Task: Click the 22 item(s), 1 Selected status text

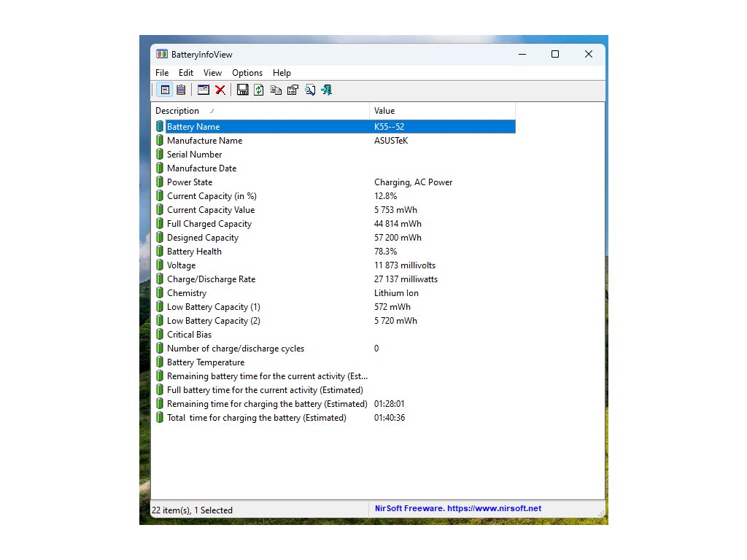Action: pos(192,510)
